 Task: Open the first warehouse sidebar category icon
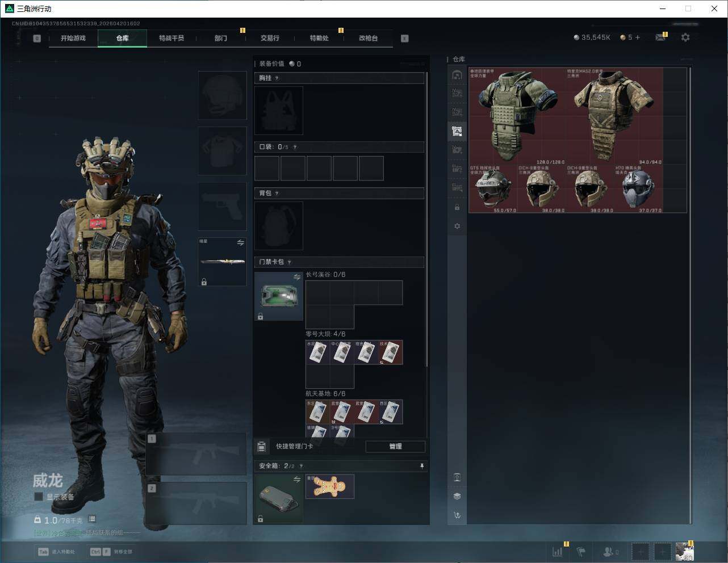coord(457,75)
